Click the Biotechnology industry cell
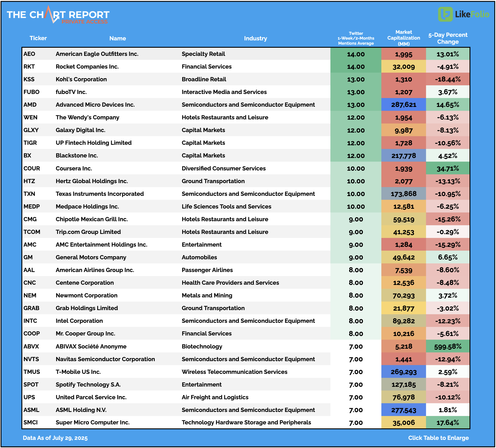The image size is (496, 448). pyautogui.click(x=202, y=346)
